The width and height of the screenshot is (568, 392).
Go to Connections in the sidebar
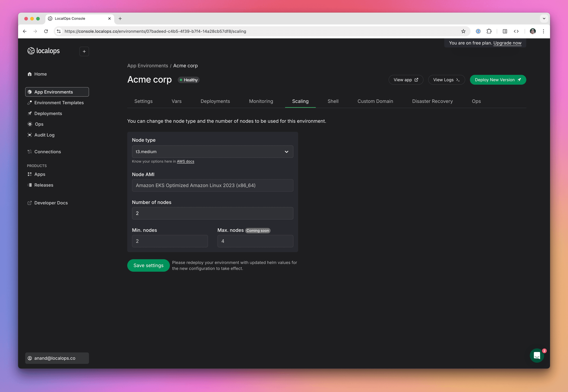[47, 152]
